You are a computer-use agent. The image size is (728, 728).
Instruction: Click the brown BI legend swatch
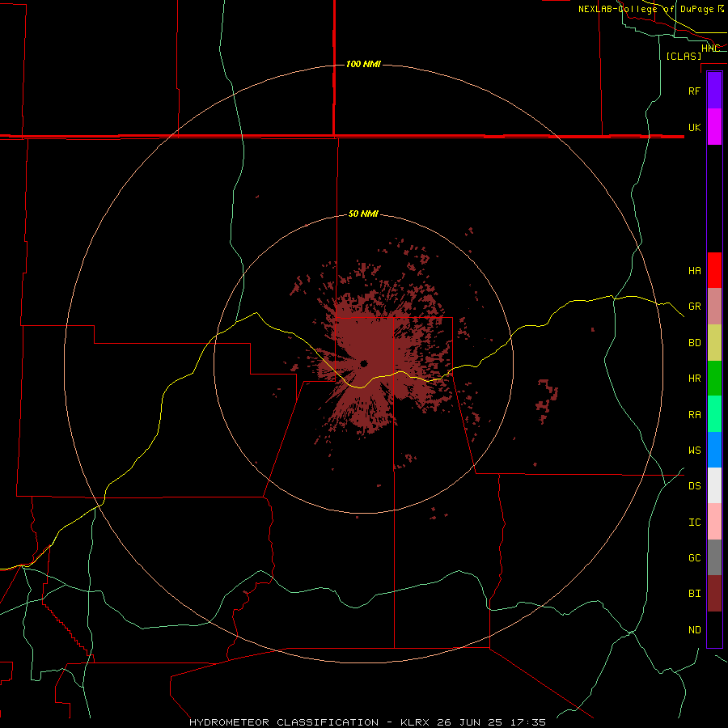point(714,594)
